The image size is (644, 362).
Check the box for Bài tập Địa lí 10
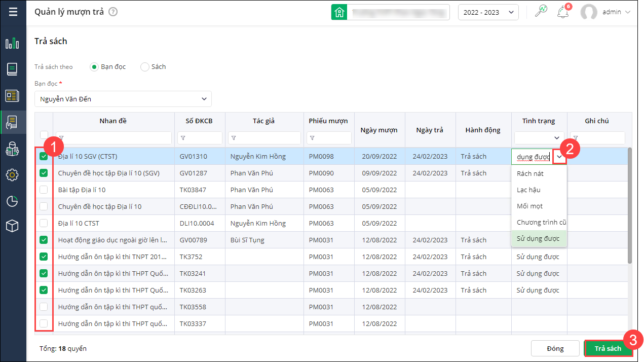(44, 190)
